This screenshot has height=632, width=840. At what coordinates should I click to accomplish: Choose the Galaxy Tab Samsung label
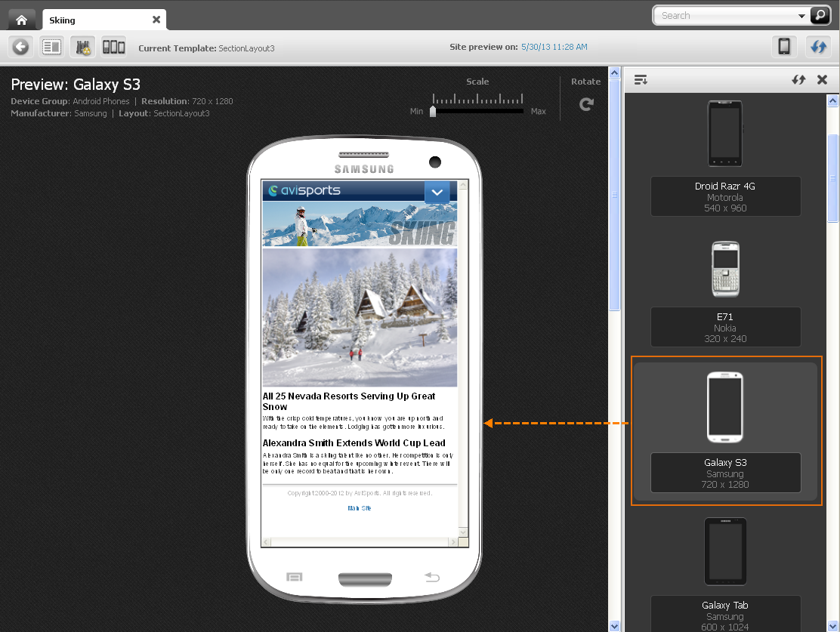click(x=725, y=614)
